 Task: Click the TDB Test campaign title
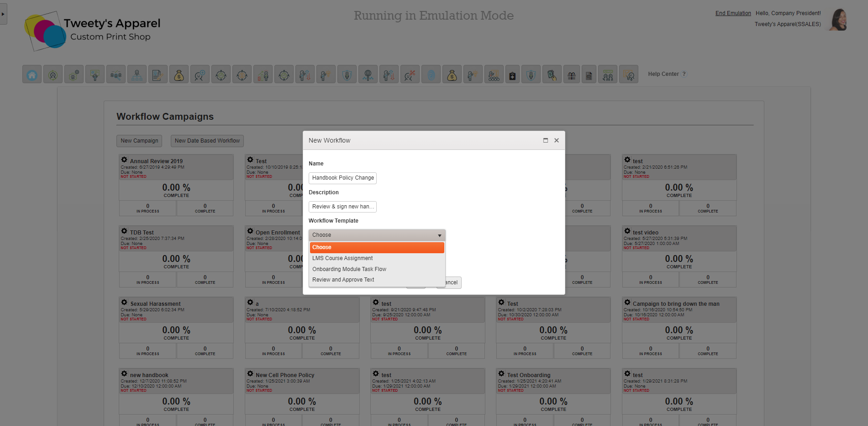[x=142, y=233]
